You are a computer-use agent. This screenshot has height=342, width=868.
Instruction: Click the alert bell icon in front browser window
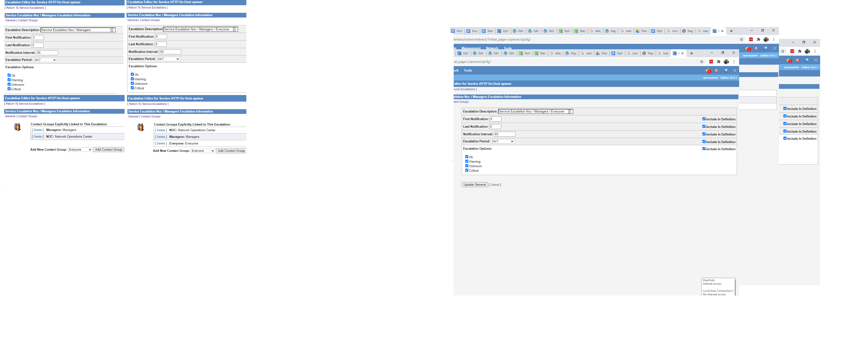[x=707, y=71]
